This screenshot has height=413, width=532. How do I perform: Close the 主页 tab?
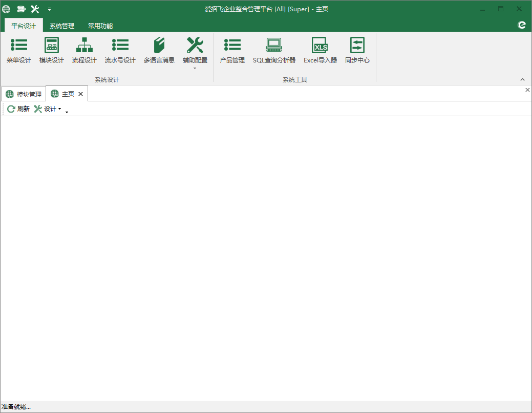click(81, 94)
